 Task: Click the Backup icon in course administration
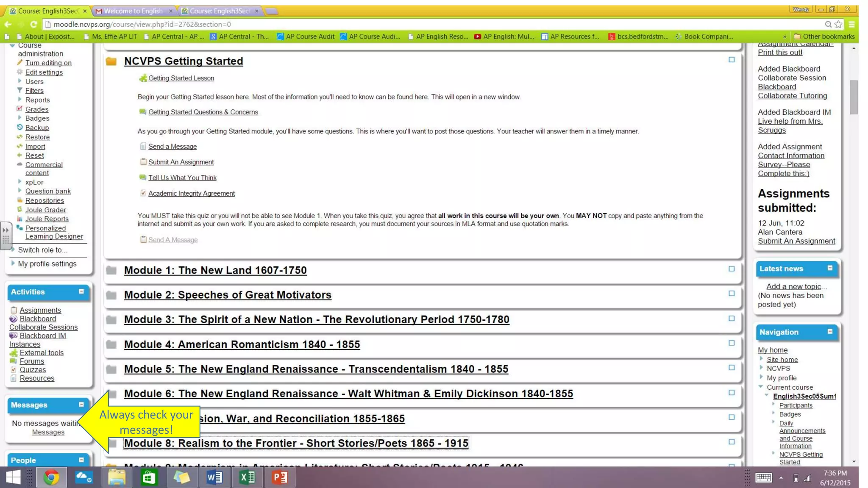coord(19,127)
